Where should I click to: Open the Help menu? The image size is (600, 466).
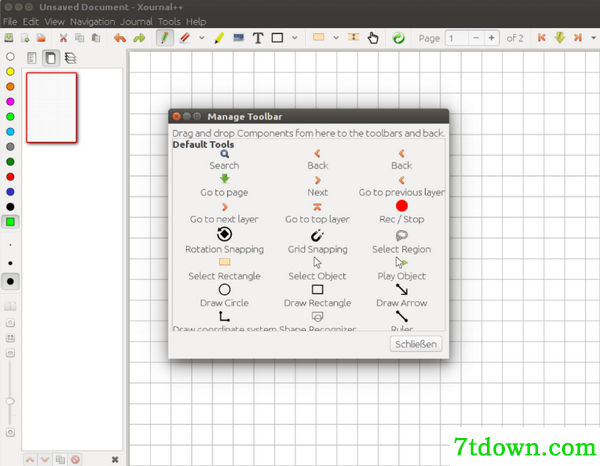click(x=196, y=22)
